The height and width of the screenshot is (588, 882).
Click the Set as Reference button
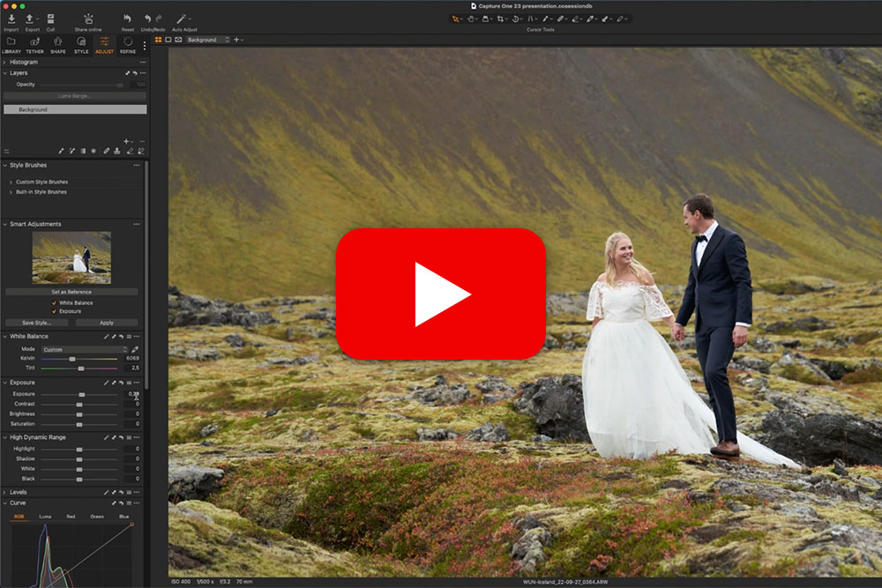tap(71, 291)
